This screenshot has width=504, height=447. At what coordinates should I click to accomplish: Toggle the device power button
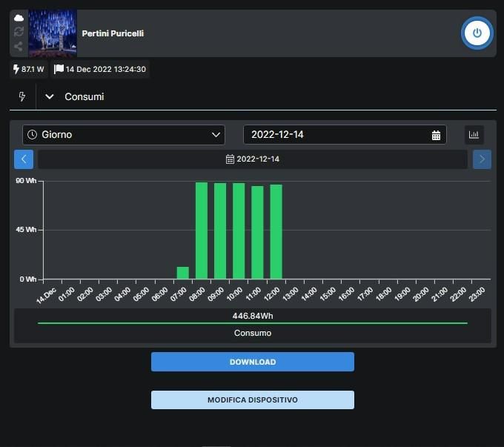(477, 33)
